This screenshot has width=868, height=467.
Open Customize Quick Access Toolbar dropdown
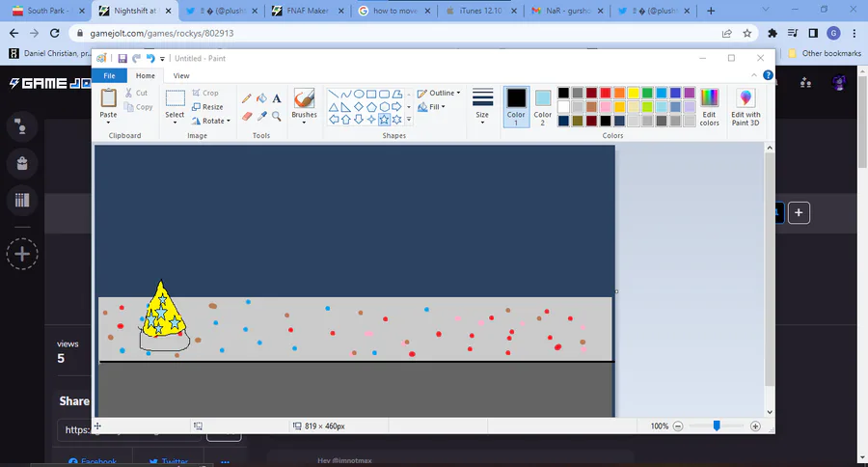[x=162, y=59]
